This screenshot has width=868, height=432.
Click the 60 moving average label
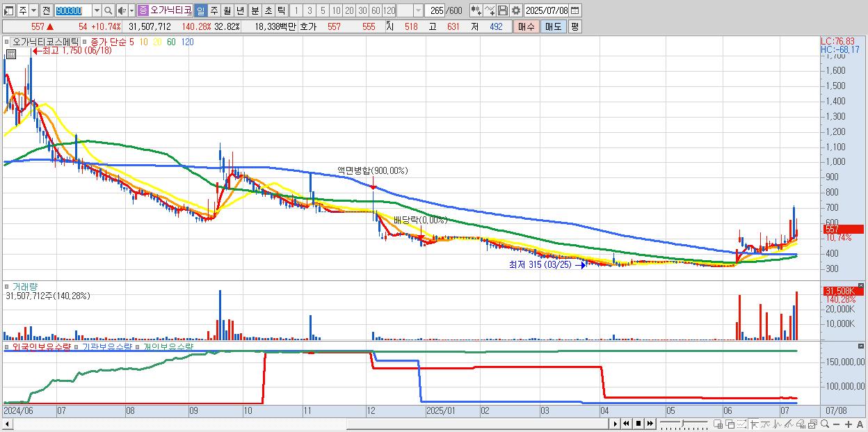[x=171, y=42]
